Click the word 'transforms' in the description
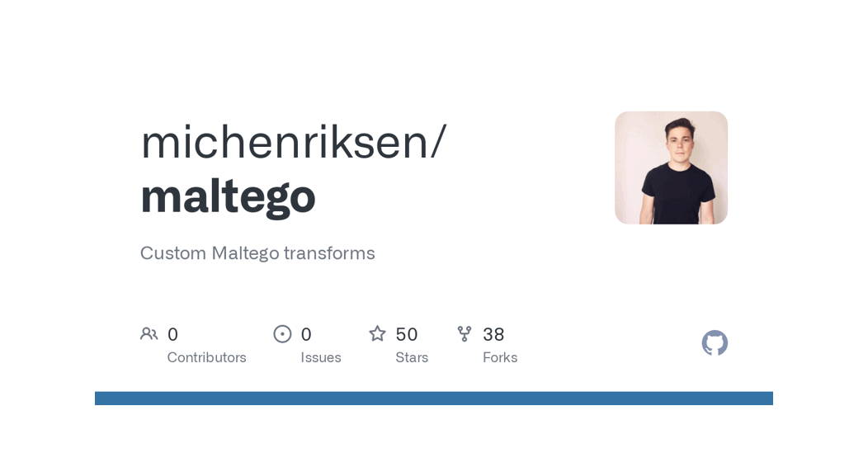Screen dimensions: 868x472 (329, 253)
